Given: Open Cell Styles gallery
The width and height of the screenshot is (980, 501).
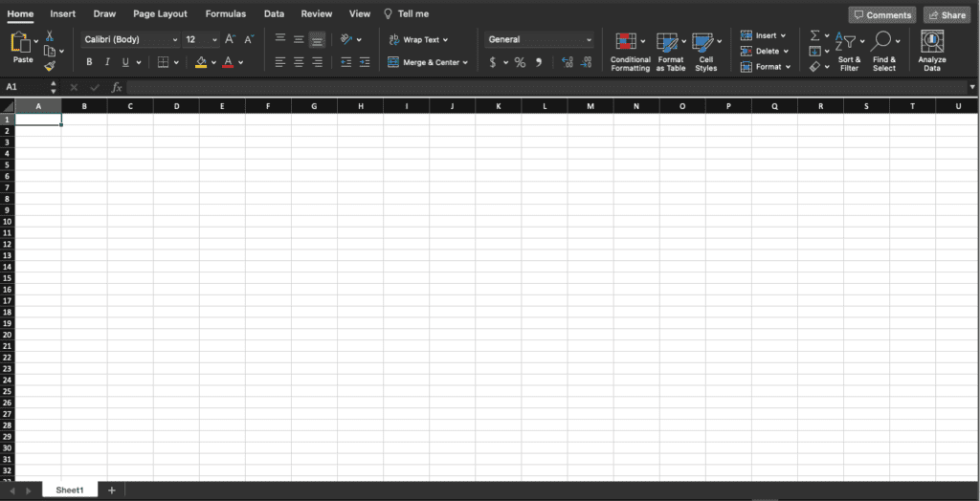Looking at the screenshot, I should (706, 52).
